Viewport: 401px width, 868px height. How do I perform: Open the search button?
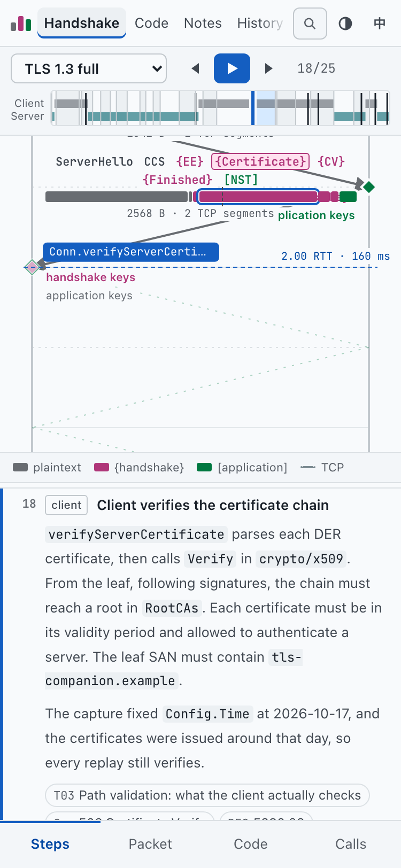(x=310, y=24)
